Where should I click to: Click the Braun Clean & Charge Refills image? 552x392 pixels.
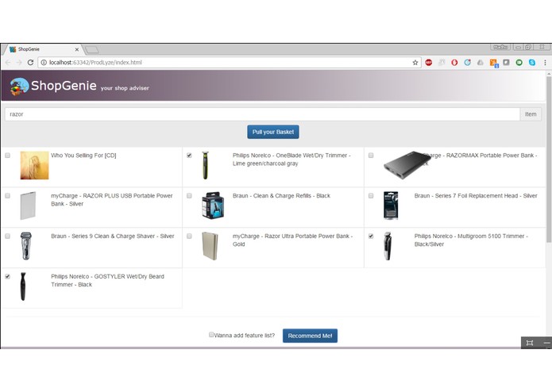pyautogui.click(x=213, y=206)
